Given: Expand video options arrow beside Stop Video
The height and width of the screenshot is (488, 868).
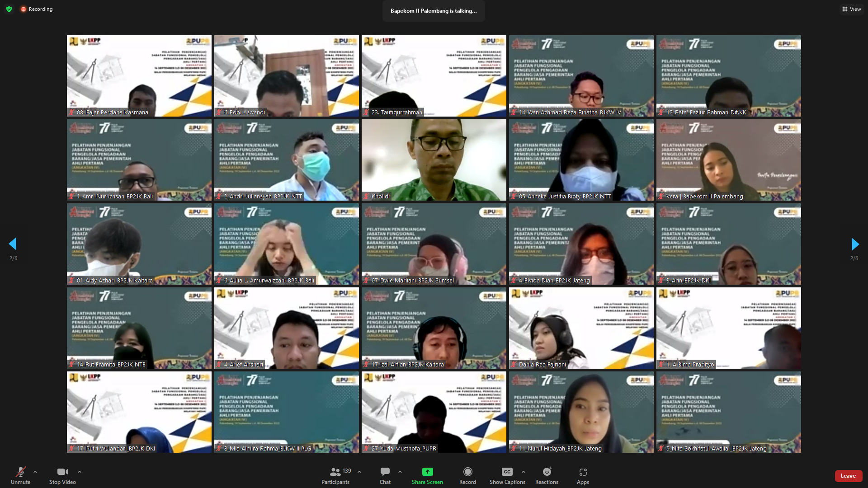Looking at the screenshot, I should pyautogui.click(x=80, y=472).
